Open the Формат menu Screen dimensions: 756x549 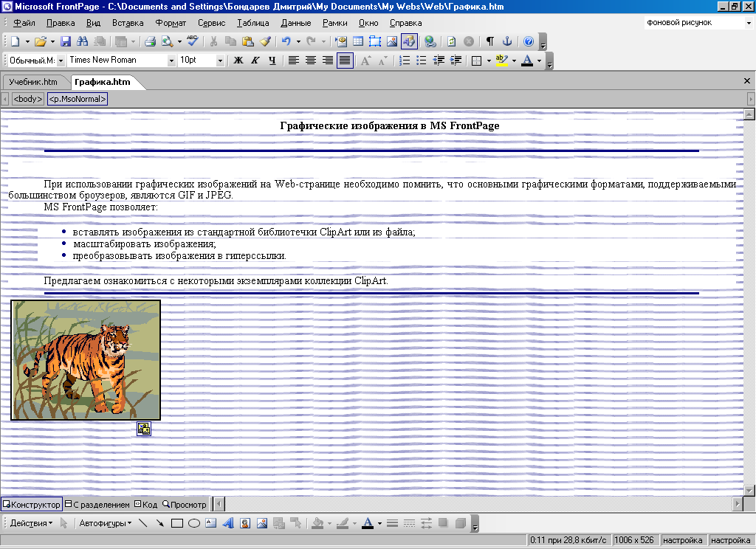171,23
